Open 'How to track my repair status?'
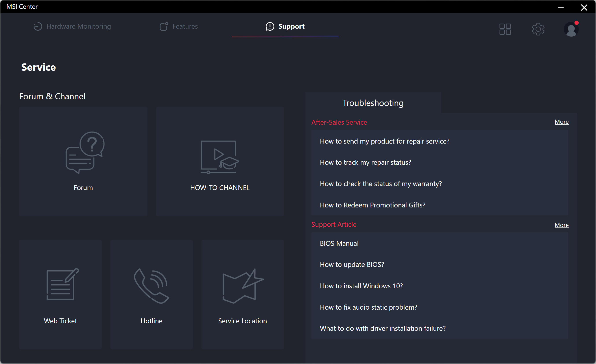 coord(365,162)
